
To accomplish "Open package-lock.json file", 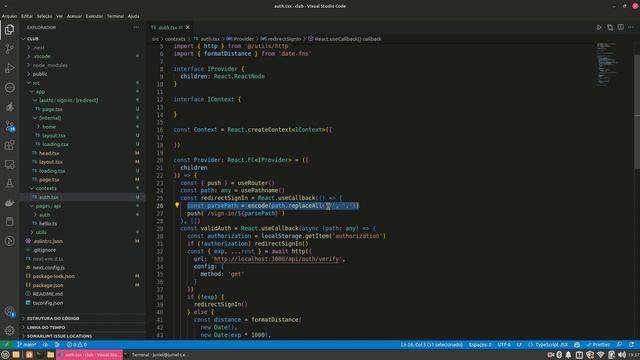I will 53,276.
